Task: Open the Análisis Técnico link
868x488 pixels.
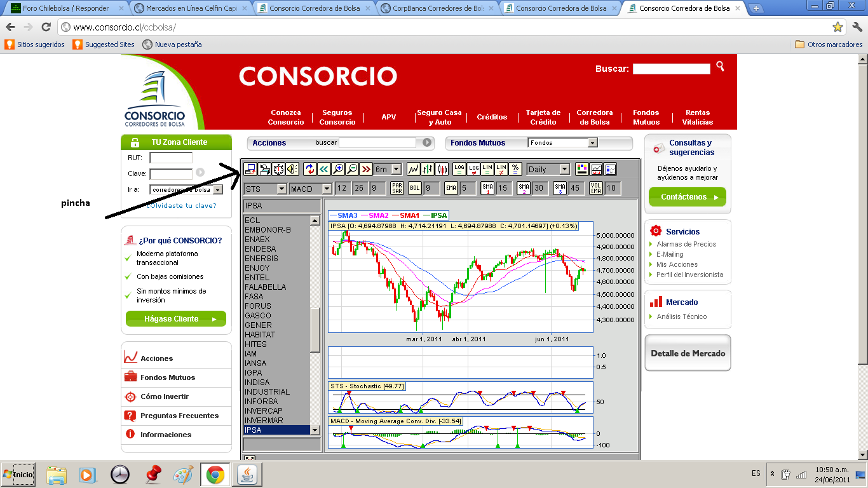Action: tap(682, 316)
